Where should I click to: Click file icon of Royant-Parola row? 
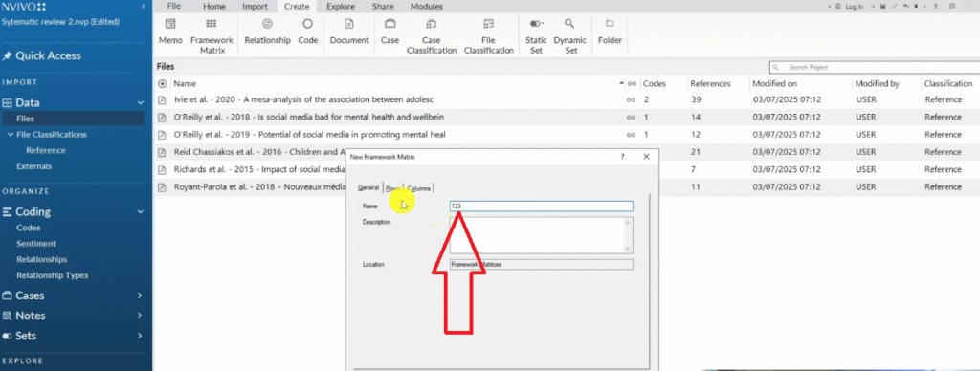[163, 187]
